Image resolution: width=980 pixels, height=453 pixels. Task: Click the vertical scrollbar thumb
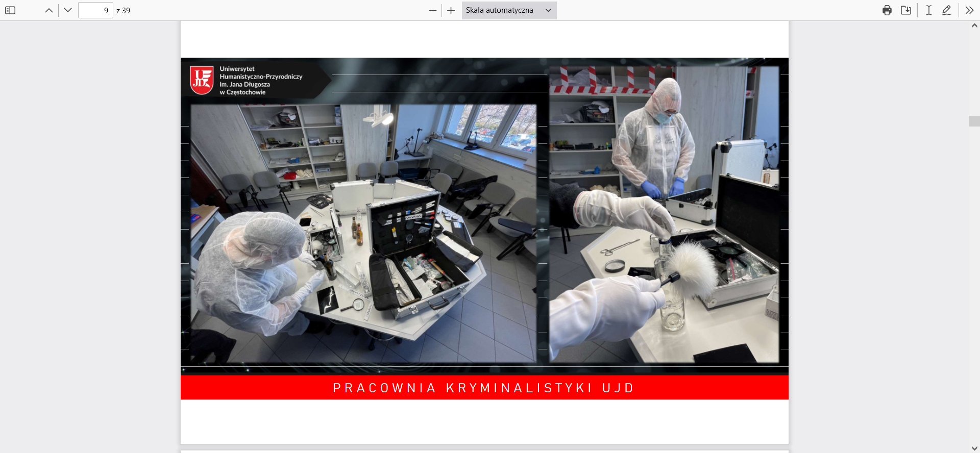[974, 121]
